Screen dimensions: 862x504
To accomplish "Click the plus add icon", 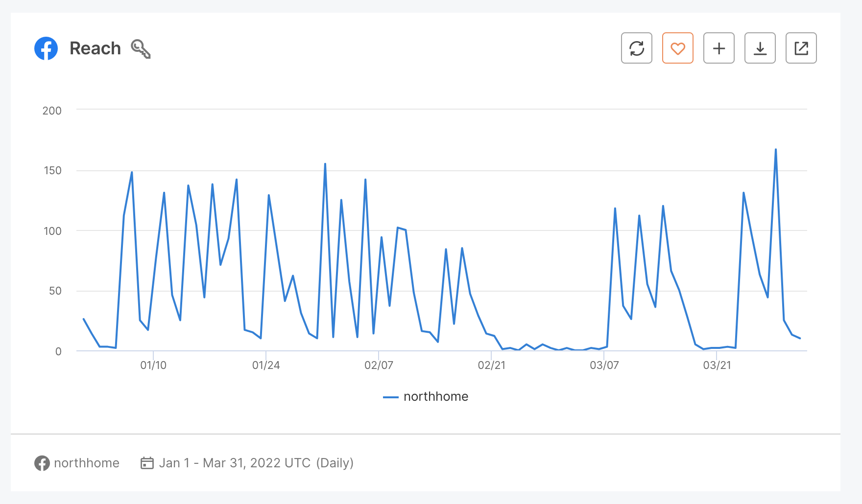I will coord(718,48).
